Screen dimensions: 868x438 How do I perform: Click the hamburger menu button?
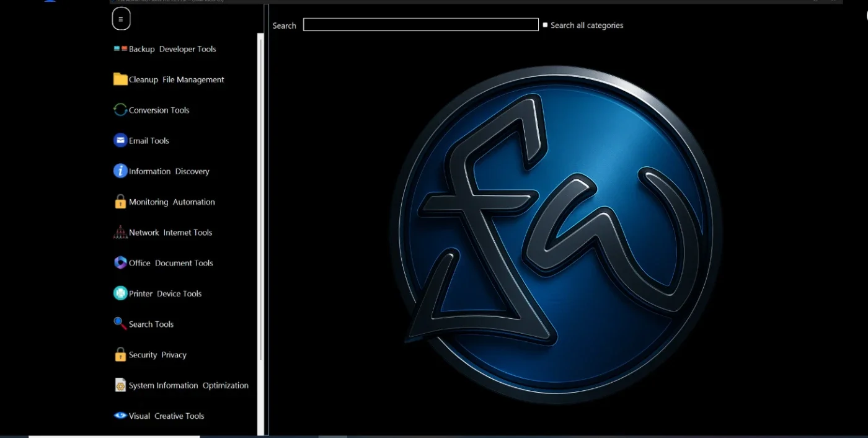121,19
